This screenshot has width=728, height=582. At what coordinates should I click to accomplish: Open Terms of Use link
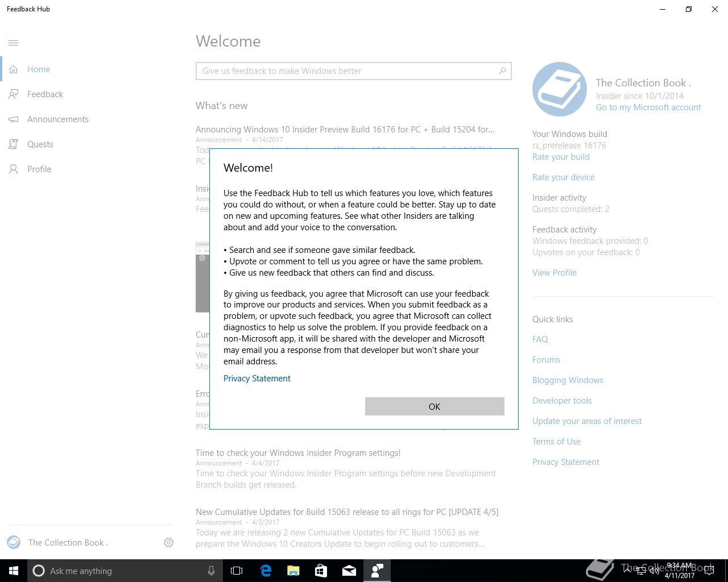pos(556,442)
